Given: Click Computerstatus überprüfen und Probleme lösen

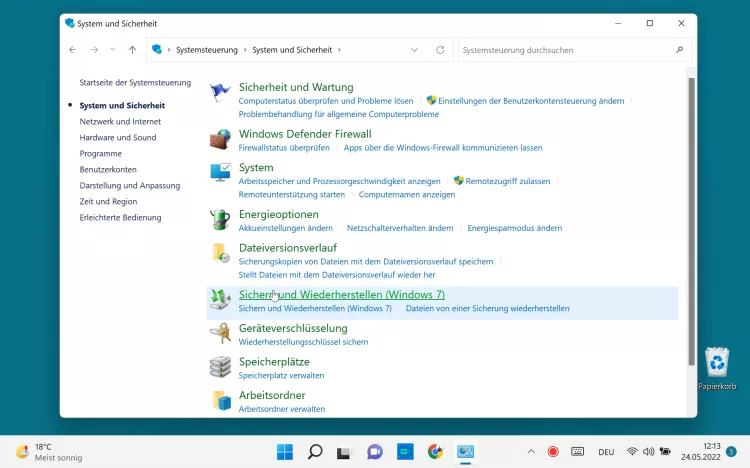Looking at the screenshot, I should [x=326, y=101].
